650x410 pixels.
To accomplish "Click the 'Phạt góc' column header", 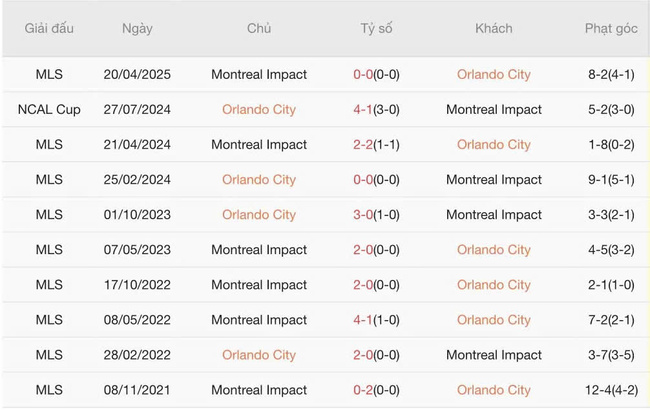I will point(610,29).
